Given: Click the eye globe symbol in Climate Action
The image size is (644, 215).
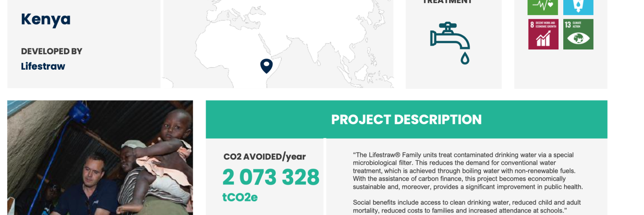Looking at the screenshot, I should click(x=578, y=39).
